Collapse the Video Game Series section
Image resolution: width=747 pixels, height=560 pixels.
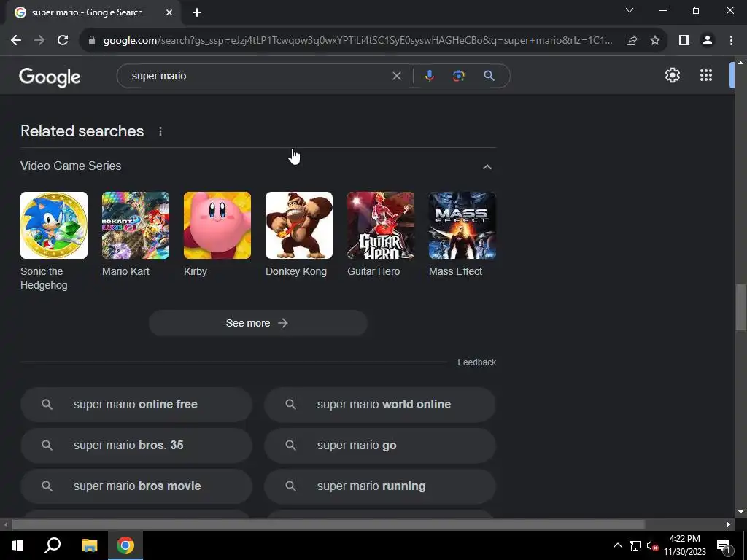487,167
